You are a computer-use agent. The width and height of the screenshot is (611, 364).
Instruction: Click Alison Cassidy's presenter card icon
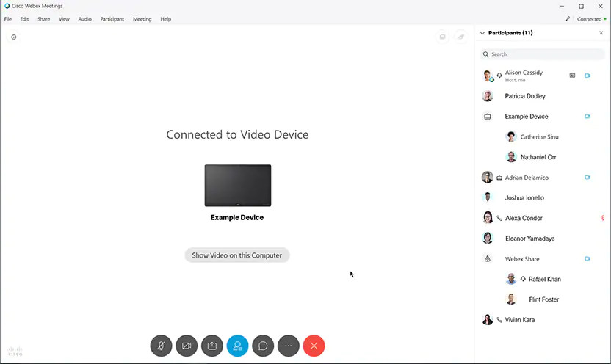(x=572, y=76)
